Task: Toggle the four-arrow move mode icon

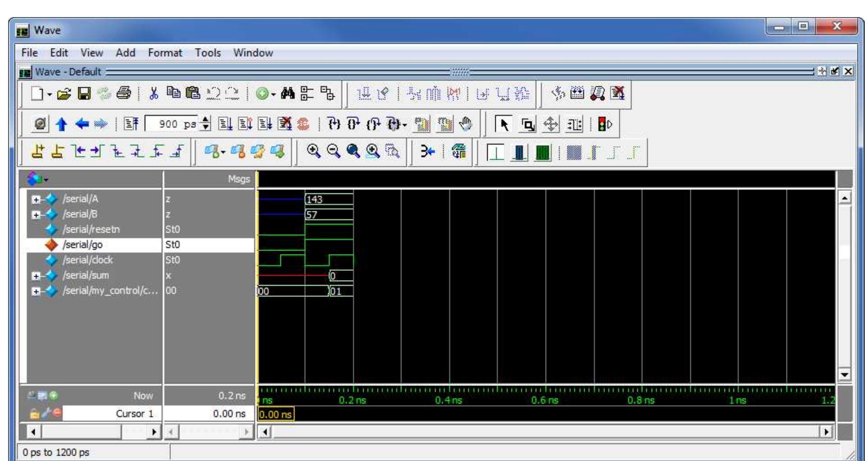Action: pos(551,124)
